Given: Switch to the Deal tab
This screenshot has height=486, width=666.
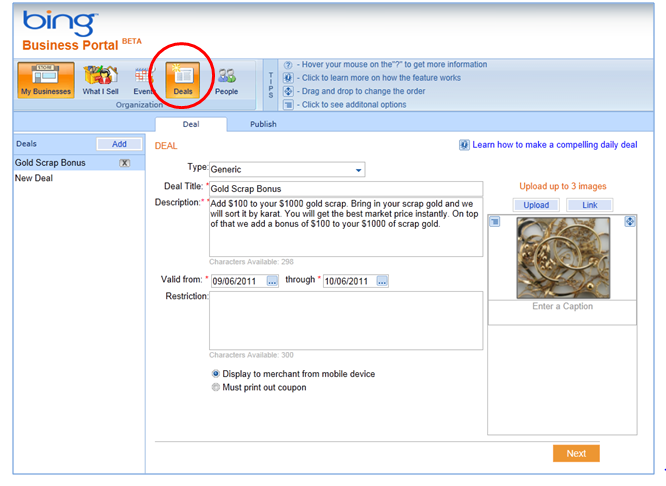Looking at the screenshot, I should 190,124.
